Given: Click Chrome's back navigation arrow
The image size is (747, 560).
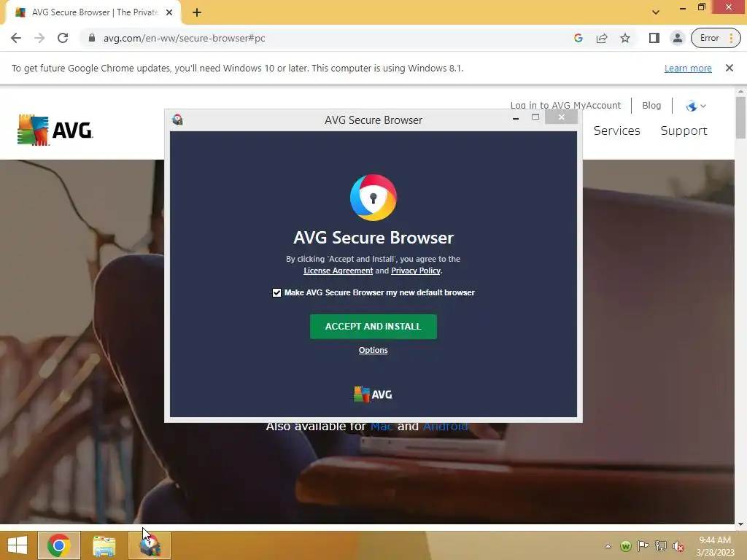Looking at the screenshot, I should (16, 38).
